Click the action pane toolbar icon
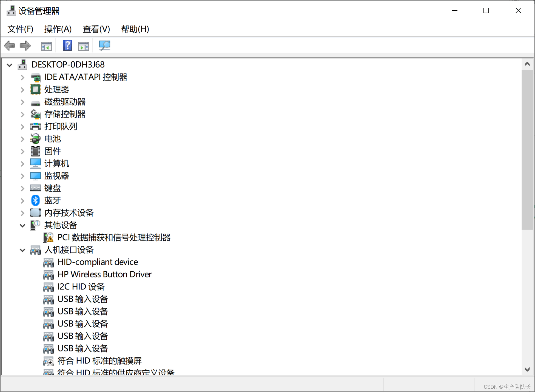Screen dimensions: 535x392 tap(83, 46)
